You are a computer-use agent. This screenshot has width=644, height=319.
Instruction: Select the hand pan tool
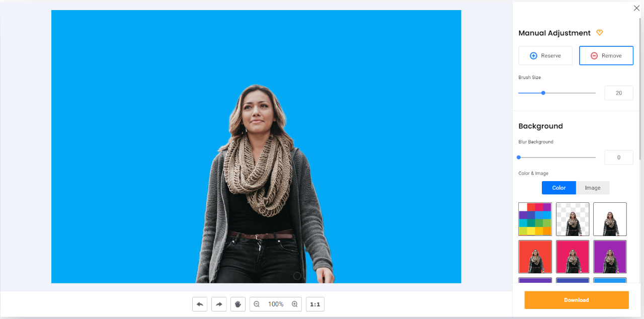point(238,304)
